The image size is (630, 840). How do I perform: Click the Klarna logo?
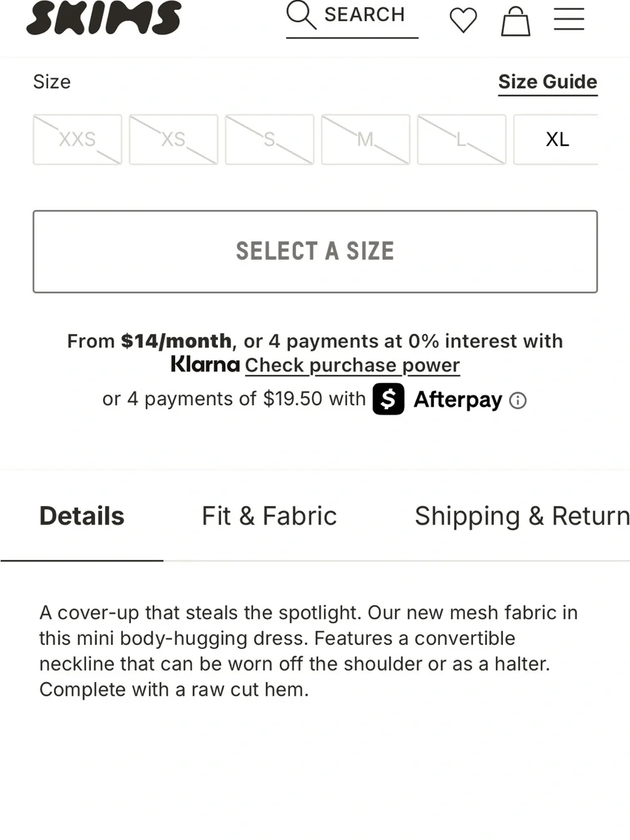(x=205, y=364)
